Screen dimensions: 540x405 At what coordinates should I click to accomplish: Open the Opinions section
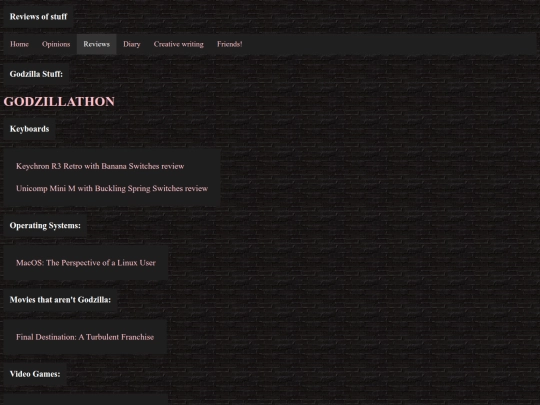coord(56,44)
